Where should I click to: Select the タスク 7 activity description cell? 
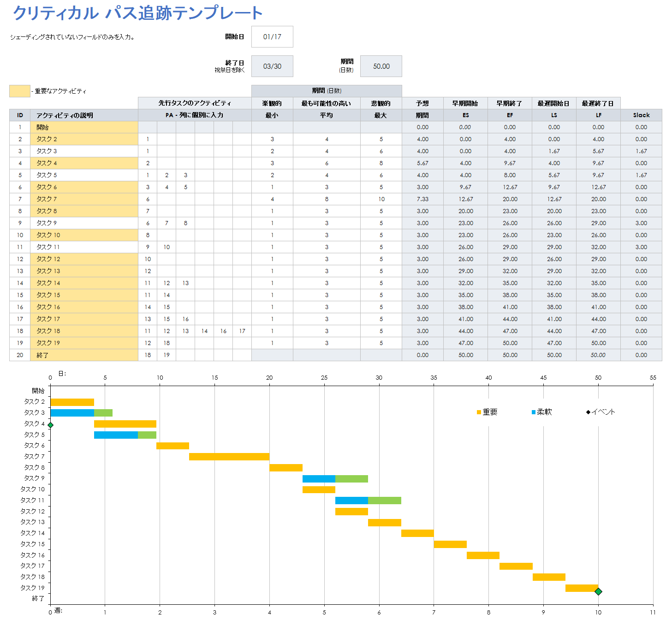click(84, 199)
